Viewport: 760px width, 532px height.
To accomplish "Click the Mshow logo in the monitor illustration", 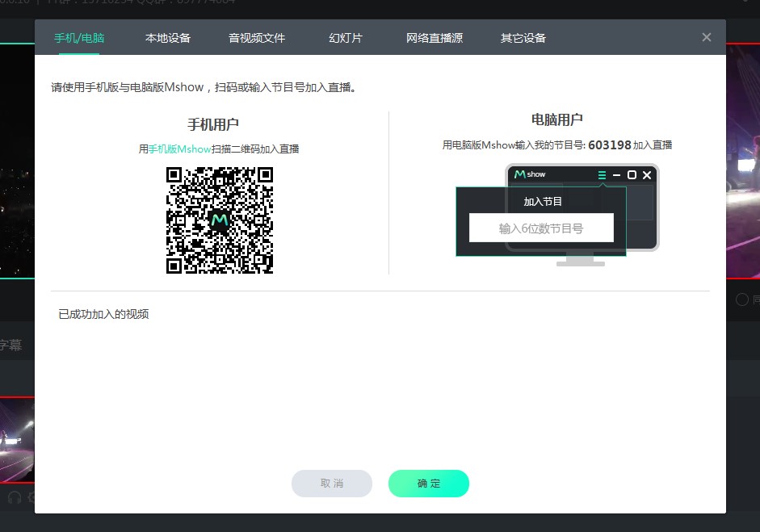I will [x=530, y=174].
